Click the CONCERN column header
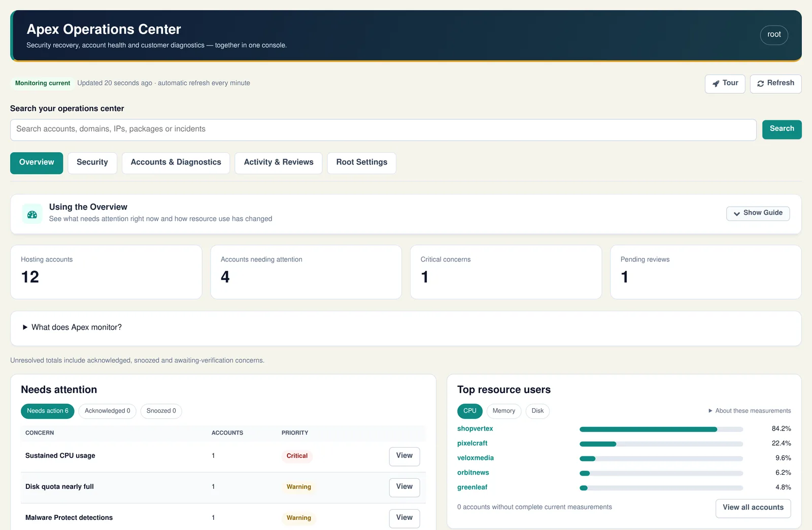812x530 pixels. [40, 433]
